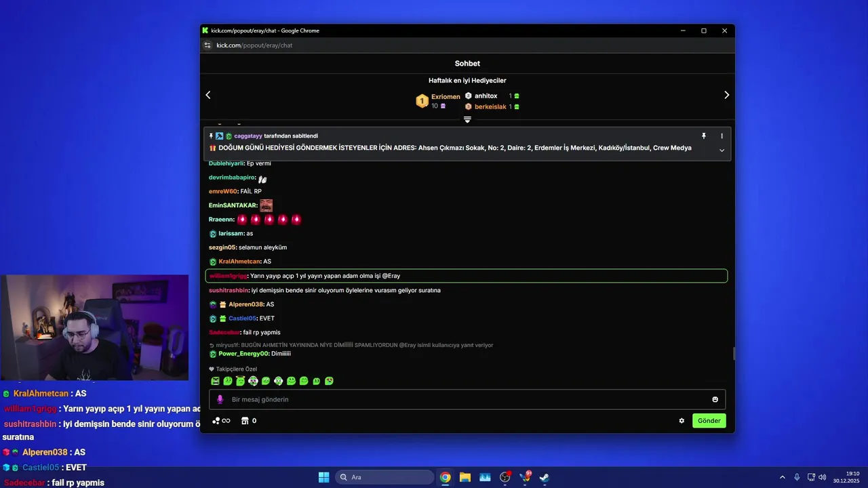Go to previous leaderboard with left arrow
This screenshot has width=868, height=488.
pos(208,95)
